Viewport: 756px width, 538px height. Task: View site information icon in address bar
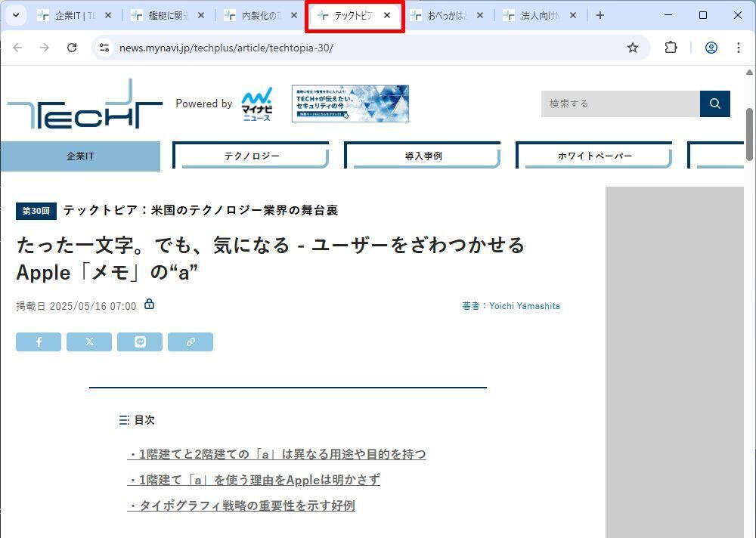click(104, 48)
